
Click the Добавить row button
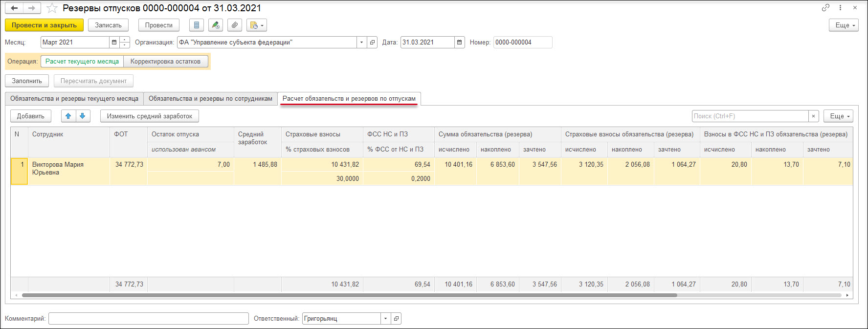point(31,116)
